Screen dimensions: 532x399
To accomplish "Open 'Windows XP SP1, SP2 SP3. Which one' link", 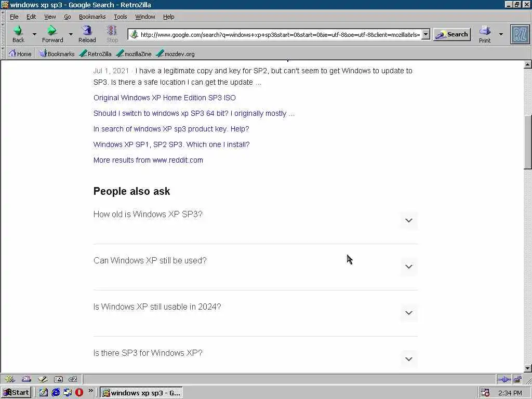I will (x=171, y=144).
